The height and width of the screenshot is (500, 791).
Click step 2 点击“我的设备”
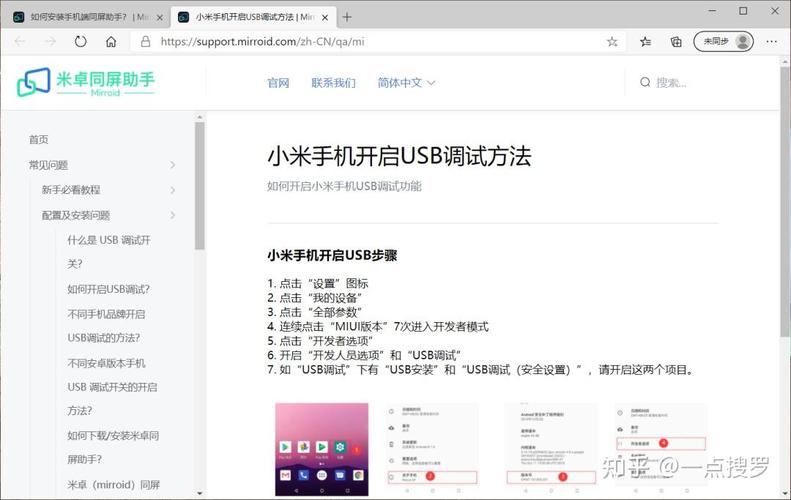(315, 298)
